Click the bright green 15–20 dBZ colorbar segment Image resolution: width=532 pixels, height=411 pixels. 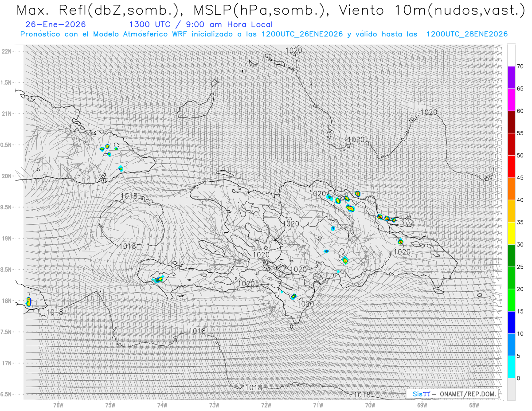pyautogui.click(x=511, y=300)
